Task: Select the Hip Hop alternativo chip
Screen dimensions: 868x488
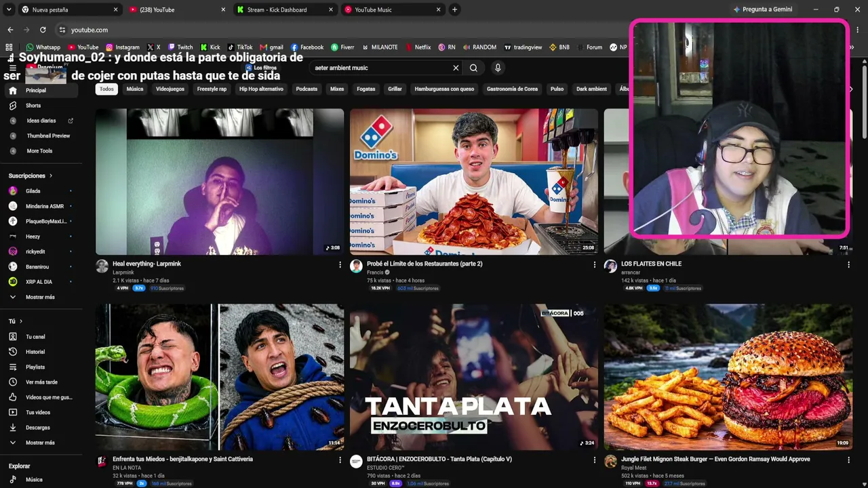Action: click(x=261, y=89)
